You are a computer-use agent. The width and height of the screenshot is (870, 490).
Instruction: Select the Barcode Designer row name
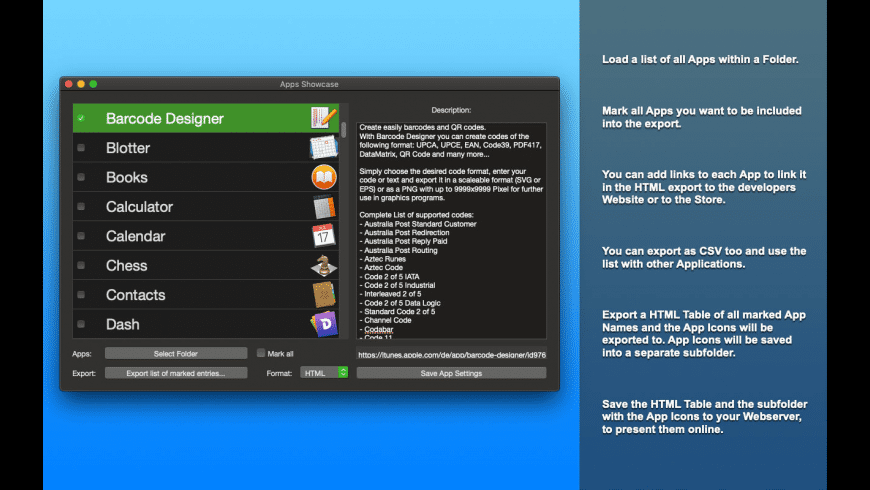[165, 119]
